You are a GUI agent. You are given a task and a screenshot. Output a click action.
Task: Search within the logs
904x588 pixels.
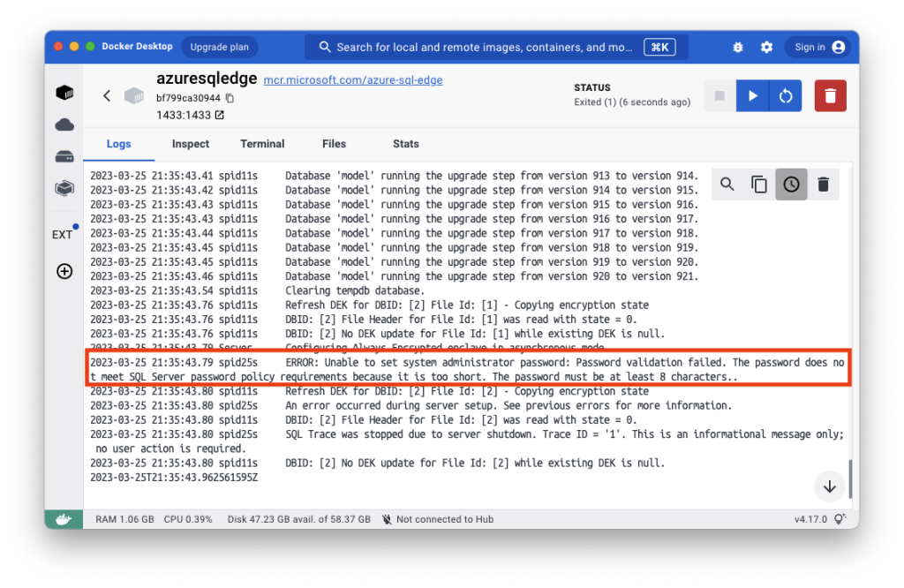[x=727, y=185]
